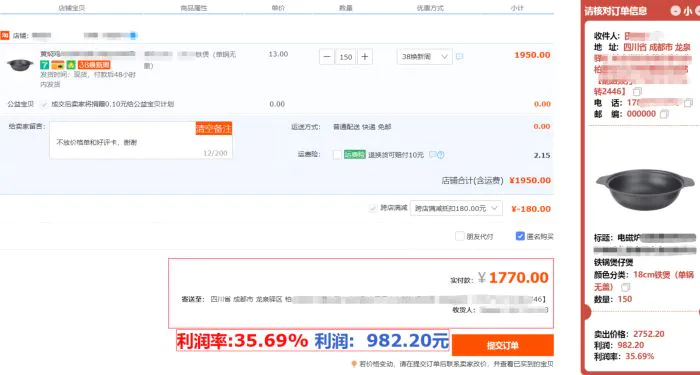Enable the friend pays checkbox

pos(459,236)
